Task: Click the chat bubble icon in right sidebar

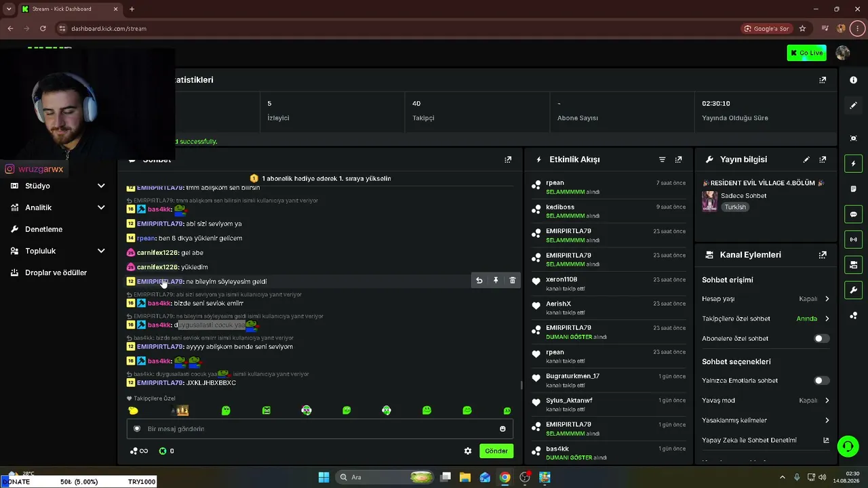Action: (x=853, y=214)
